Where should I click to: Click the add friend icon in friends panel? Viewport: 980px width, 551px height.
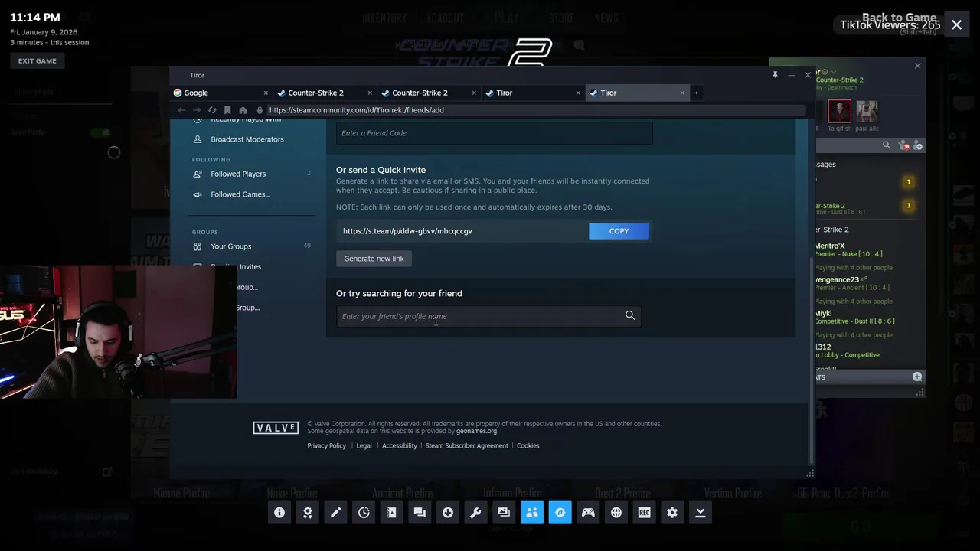coord(917,145)
